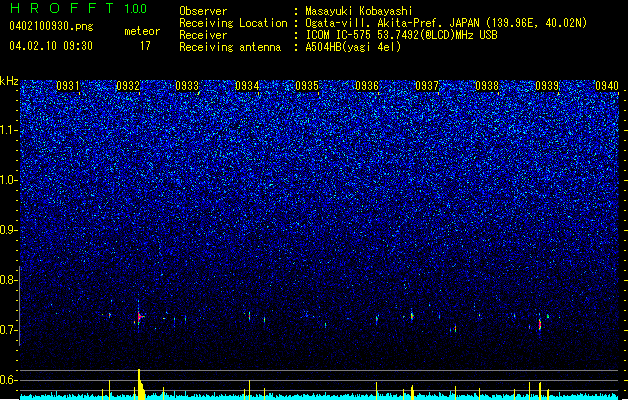Click the "Observer" field label
The image size is (629, 400).
pyautogui.click(x=203, y=11)
